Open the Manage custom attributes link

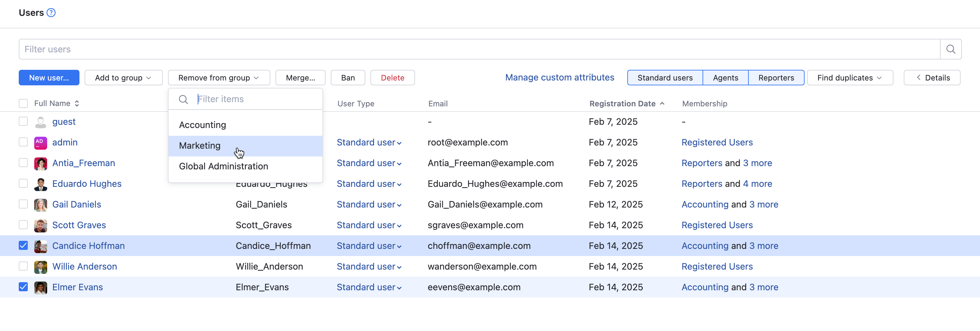point(559,77)
